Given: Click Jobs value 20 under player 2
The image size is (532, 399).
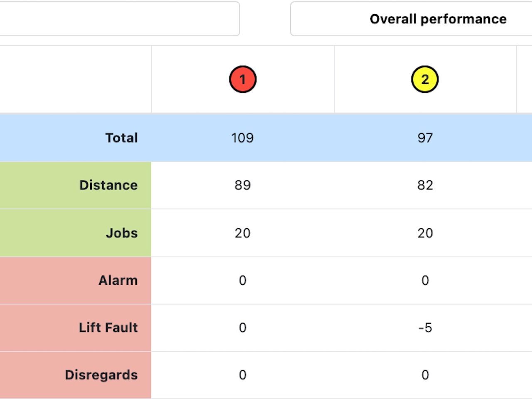Looking at the screenshot, I should pos(425,233).
